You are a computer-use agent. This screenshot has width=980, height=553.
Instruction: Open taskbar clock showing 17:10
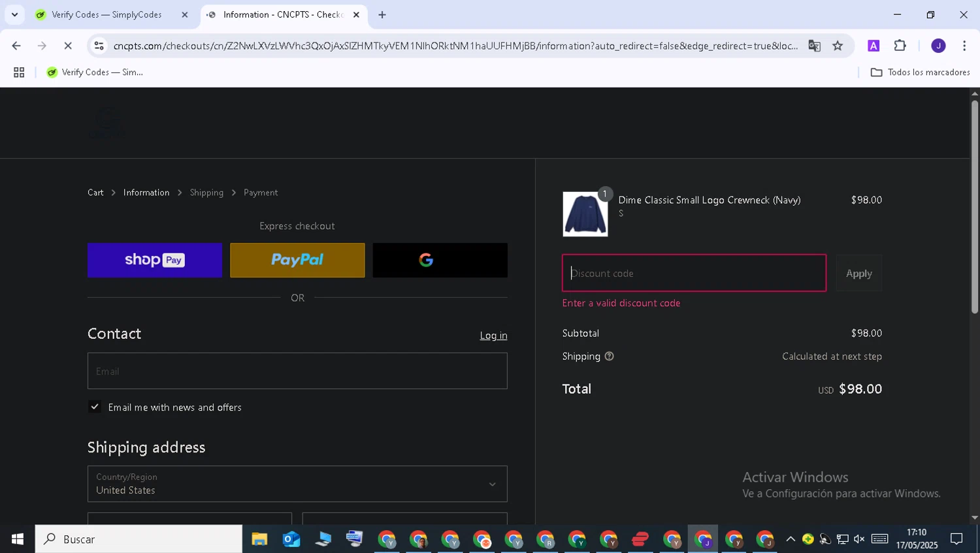[917, 539]
